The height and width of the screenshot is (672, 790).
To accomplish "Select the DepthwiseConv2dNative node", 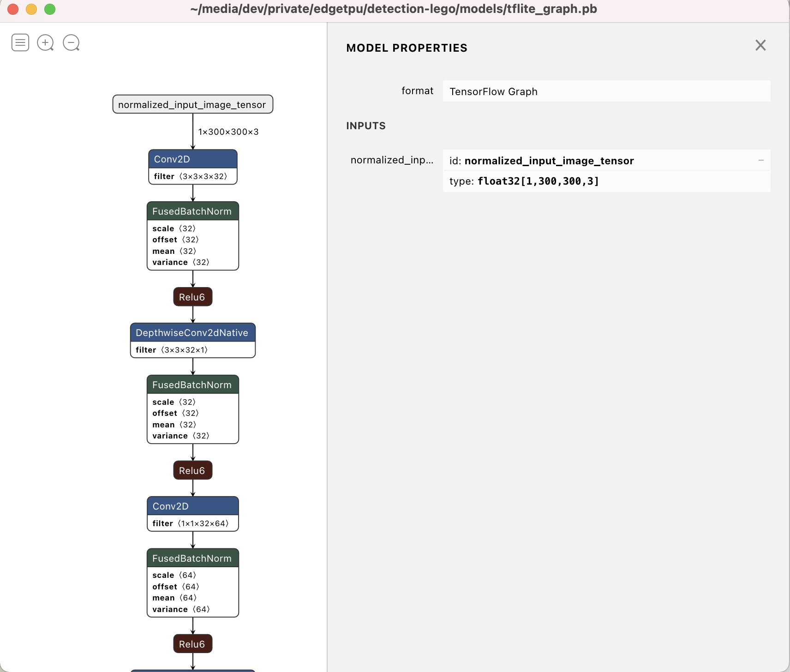I will [192, 333].
